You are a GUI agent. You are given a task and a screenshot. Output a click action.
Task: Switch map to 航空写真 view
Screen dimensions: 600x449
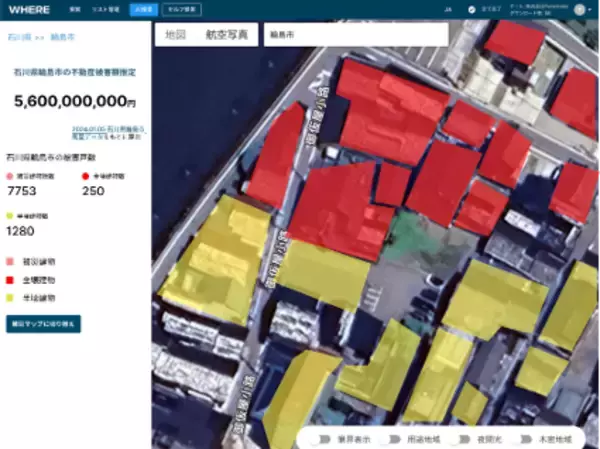point(227,35)
